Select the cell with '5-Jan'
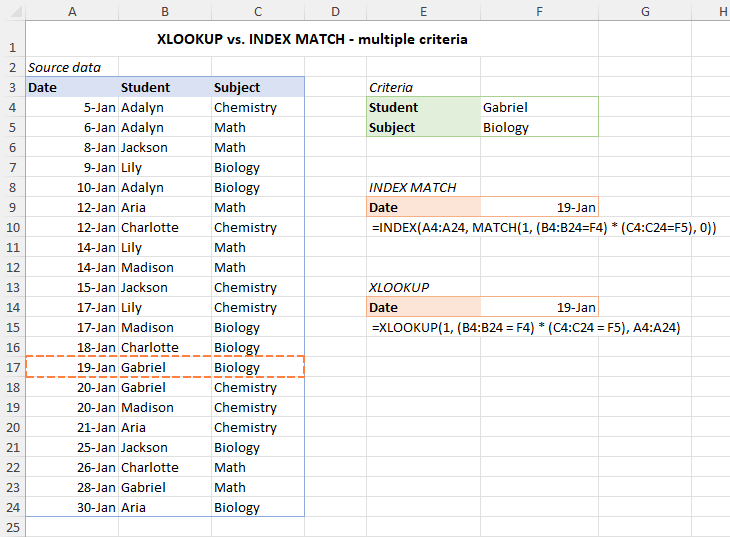This screenshot has height=537, width=730. [x=72, y=108]
